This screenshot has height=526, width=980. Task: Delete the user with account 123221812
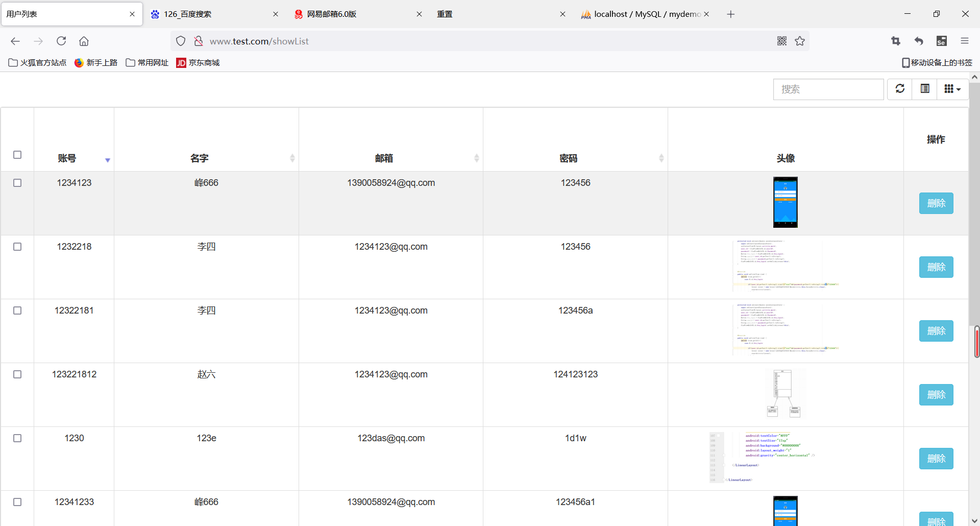point(936,395)
